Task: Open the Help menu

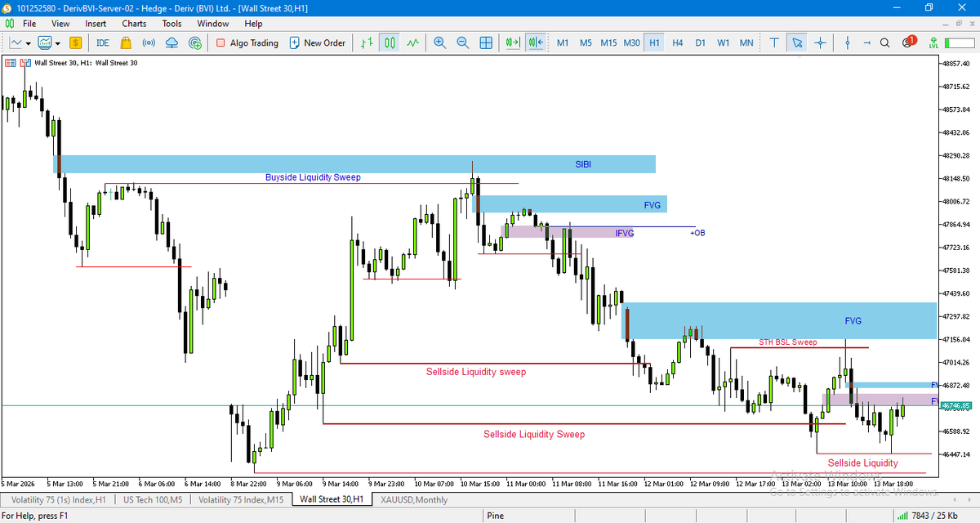Action: (253, 24)
